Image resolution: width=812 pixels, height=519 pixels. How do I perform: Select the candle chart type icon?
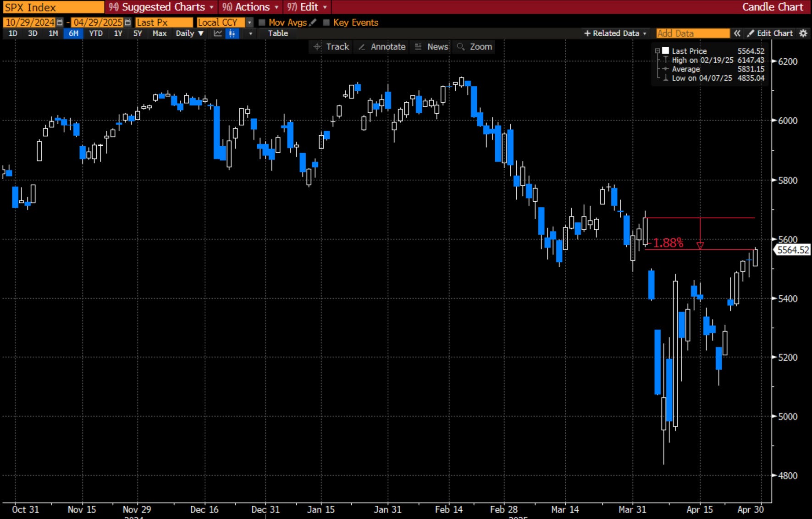tap(232, 33)
